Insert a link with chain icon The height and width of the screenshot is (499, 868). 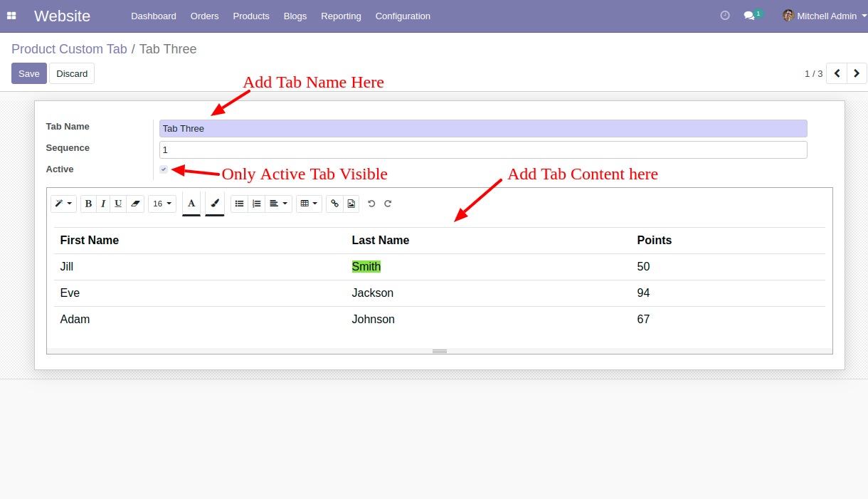335,204
